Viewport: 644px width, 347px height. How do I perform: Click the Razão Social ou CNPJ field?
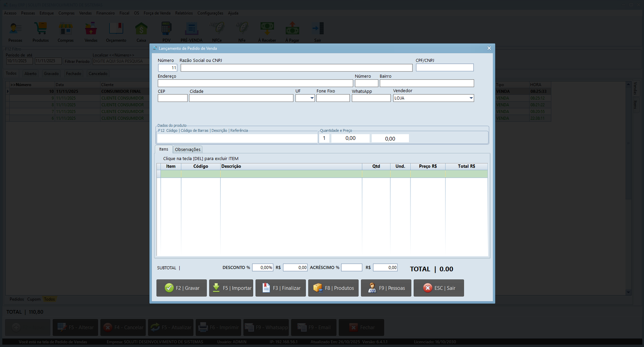coord(296,68)
